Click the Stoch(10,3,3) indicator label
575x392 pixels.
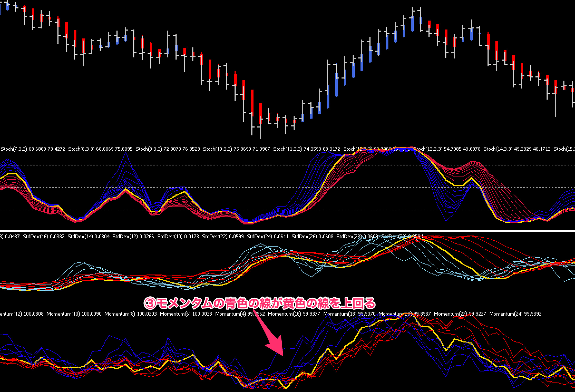click(x=237, y=149)
